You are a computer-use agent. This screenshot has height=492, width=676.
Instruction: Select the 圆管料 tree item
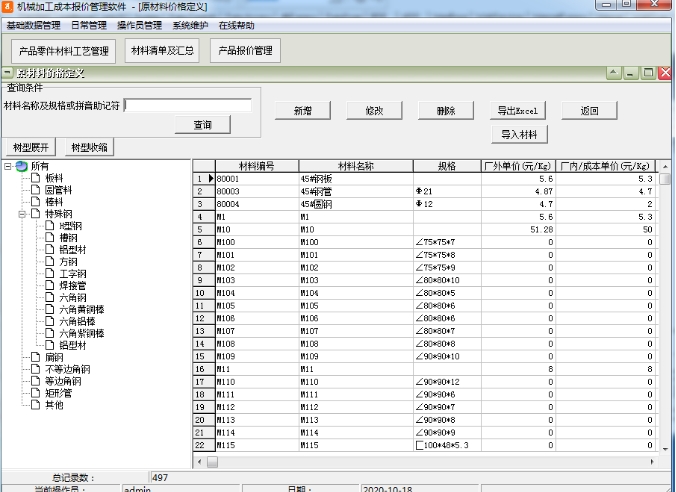tap(59, 190)
